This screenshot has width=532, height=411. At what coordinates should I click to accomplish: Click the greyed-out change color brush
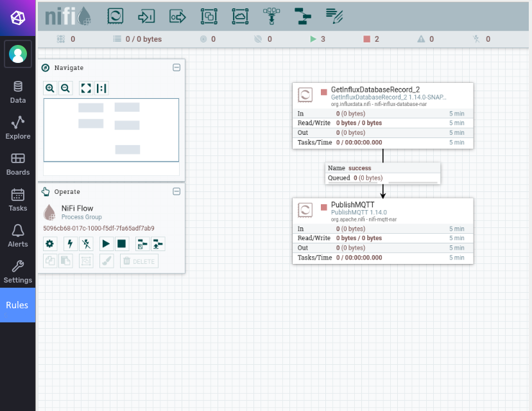[107, 261]
